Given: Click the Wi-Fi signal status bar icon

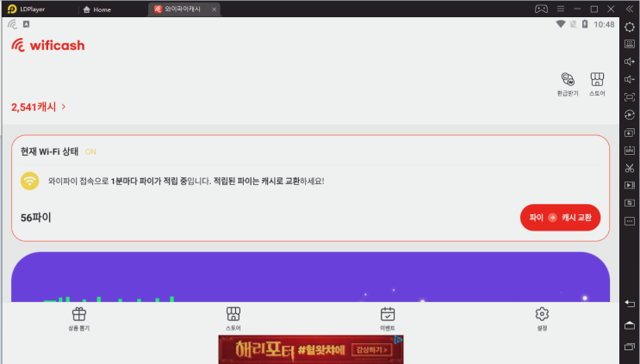Looking at the screenshot, I should click(x=561, y=24).
